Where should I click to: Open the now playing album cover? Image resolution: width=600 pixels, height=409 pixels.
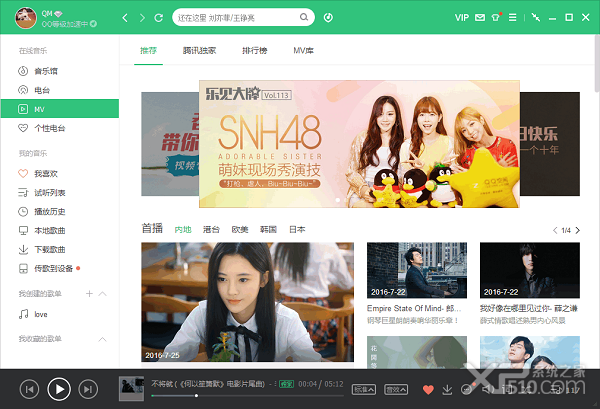[131, 389]
